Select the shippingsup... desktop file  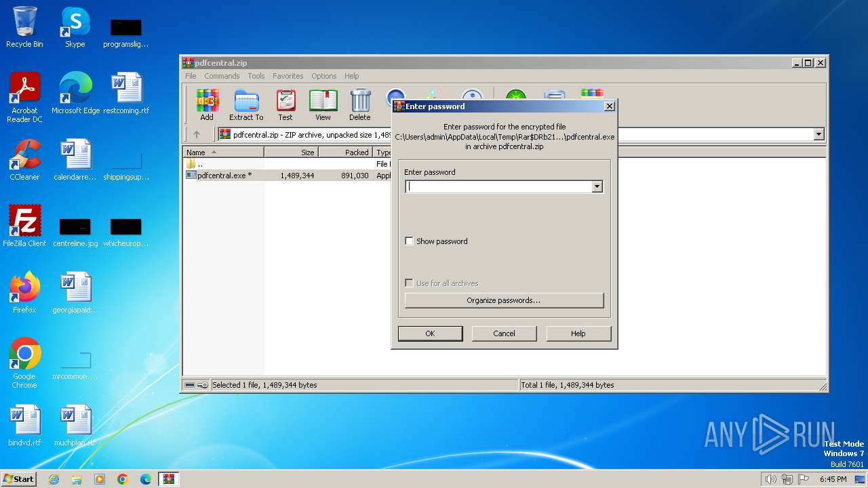(x=126, y=167)
